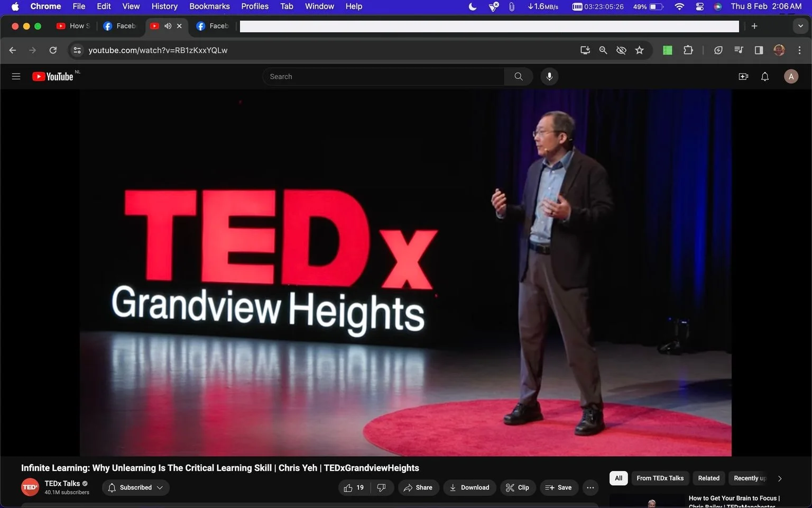Screen dimensions: 812x508
Task: Select the From TEDx Talks chip
Action: tap(660, 478)
